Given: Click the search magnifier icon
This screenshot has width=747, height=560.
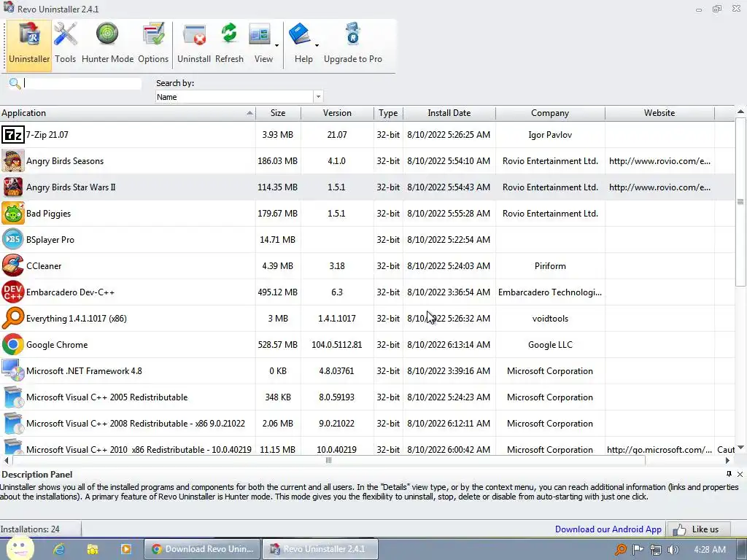Looking at the screenshot, I should tap(15, 84).
